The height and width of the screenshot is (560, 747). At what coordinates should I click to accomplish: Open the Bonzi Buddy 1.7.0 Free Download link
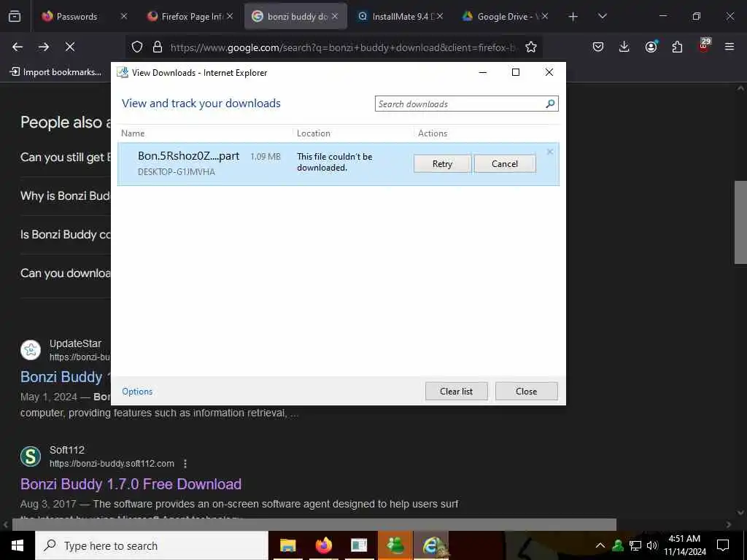pyautogui.click(x=131, y=484)
